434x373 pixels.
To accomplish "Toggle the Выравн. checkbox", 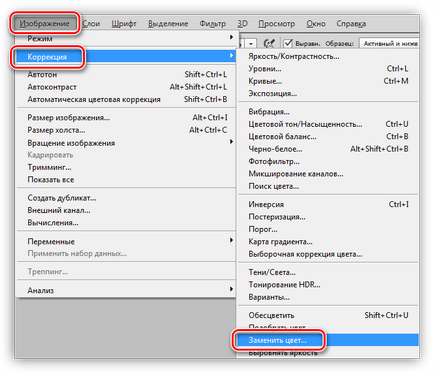I will [288, 43].
